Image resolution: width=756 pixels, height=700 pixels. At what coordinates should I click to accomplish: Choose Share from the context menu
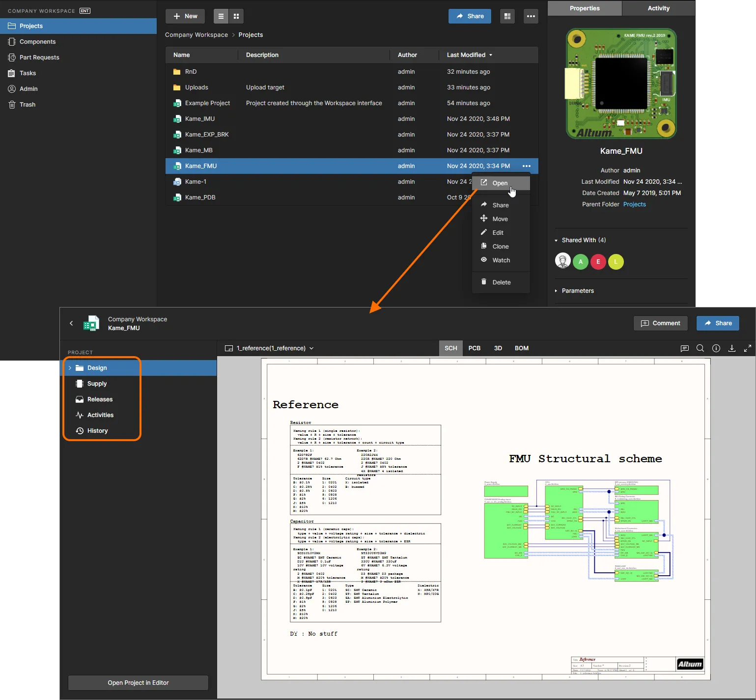501,205
